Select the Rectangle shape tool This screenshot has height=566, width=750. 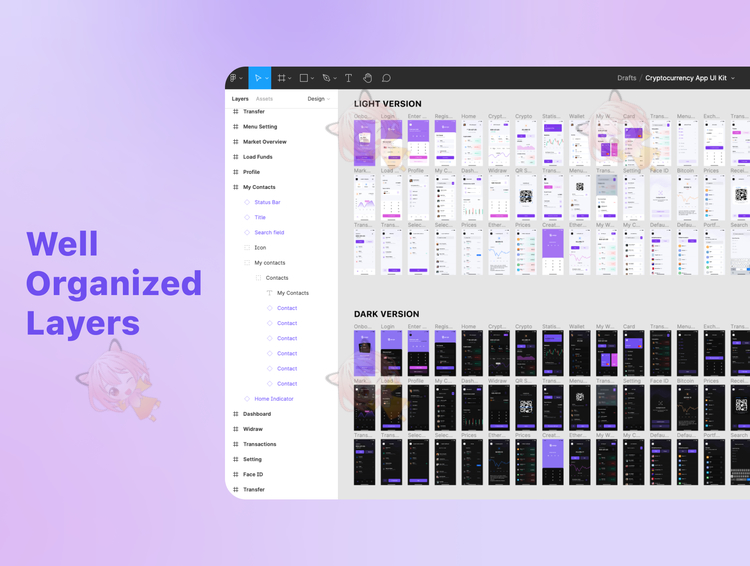tap(304, 78)
